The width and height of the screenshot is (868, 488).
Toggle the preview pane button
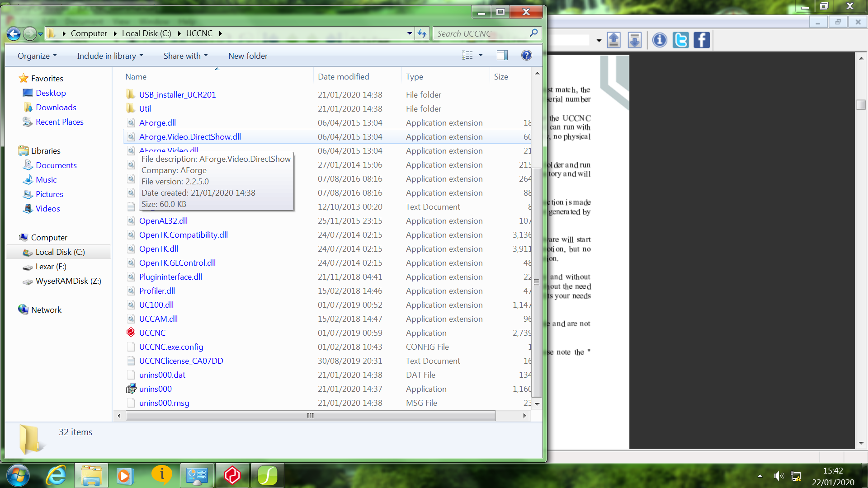(x=502, y=55)
